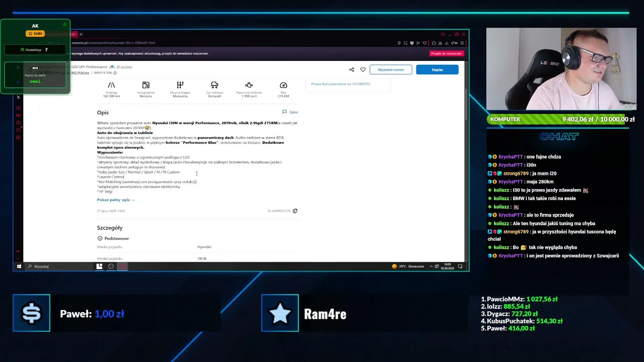
Task: Share the Hyundai i30N listing
Action: [x=351, y=69]
